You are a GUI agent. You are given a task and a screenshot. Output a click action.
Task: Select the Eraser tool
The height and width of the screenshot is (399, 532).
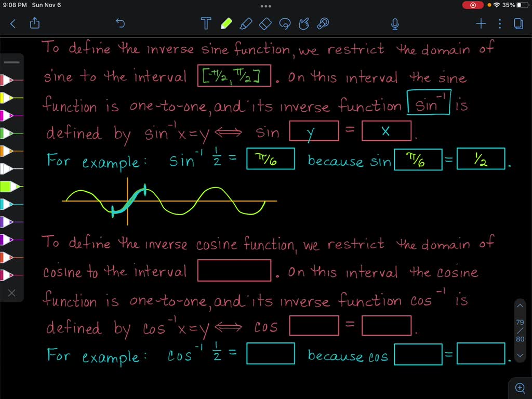(x=265, y=23)
